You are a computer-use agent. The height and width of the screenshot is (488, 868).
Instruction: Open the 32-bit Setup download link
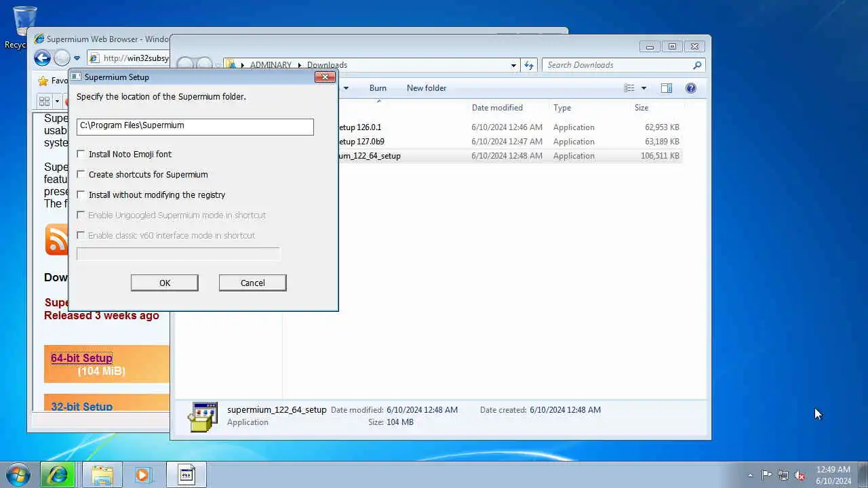(x=81, y=407)
